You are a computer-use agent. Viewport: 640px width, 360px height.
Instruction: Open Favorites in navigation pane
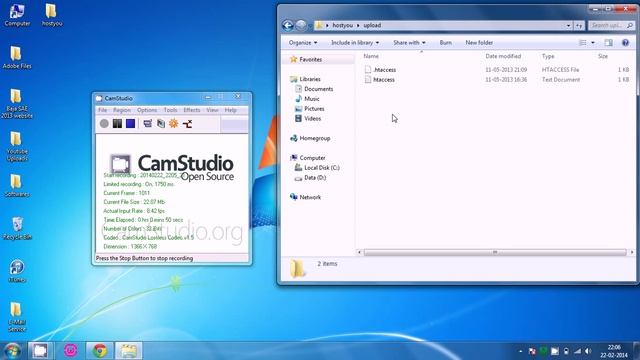(311, 60)
